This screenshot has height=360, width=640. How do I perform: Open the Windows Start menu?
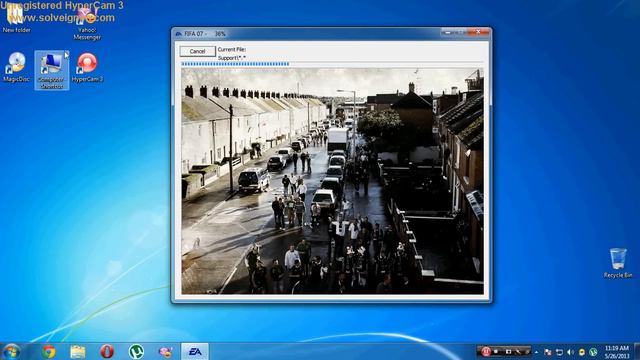(11, 351)
